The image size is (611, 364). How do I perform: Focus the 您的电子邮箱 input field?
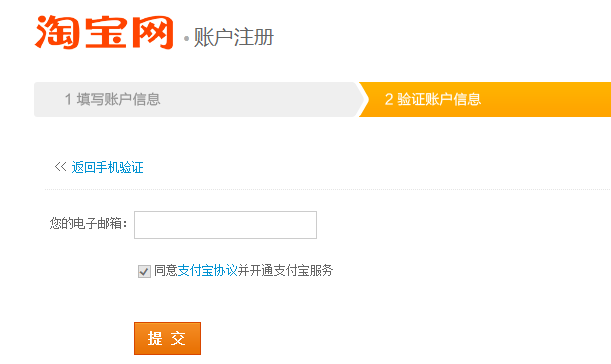coord(225,225)
